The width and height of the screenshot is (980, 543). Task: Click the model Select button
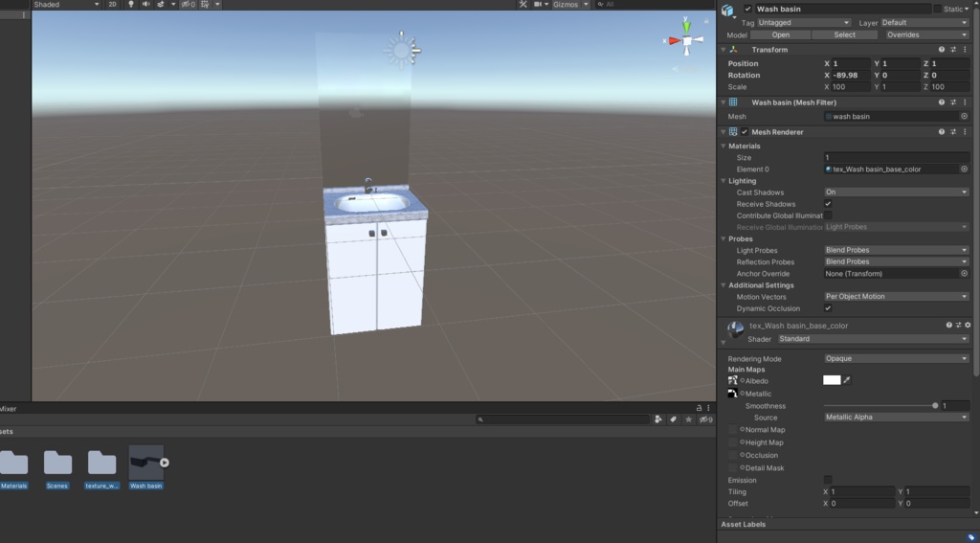pos(844,35)
